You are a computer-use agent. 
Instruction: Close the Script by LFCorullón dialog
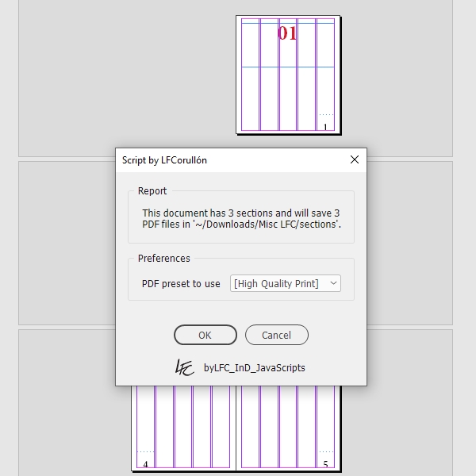pos(355,159)
